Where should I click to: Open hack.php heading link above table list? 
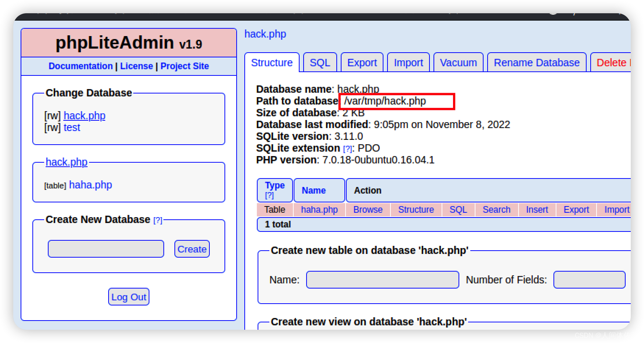click(x=67, y=162)
